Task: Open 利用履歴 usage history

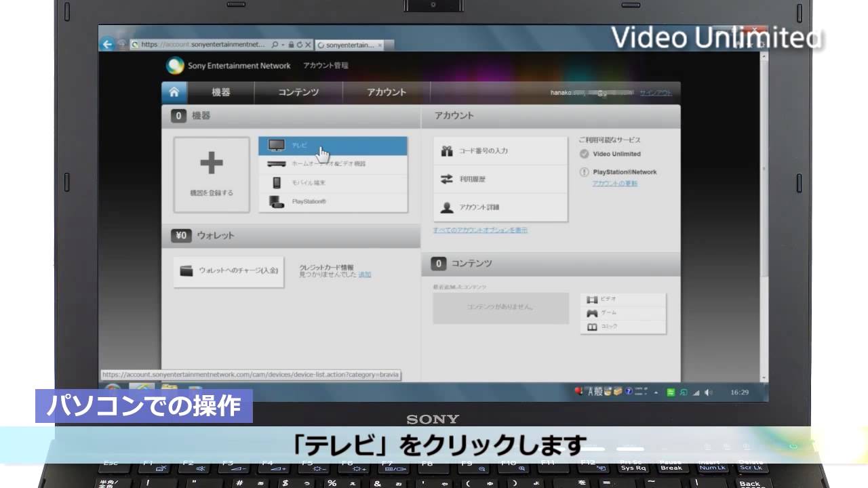Action: pos(500,179)
